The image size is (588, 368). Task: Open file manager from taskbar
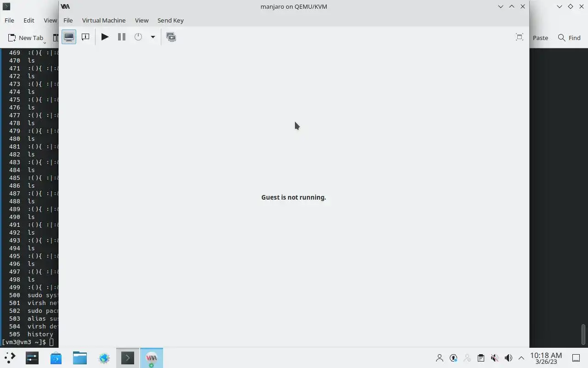tap(80, 358)
